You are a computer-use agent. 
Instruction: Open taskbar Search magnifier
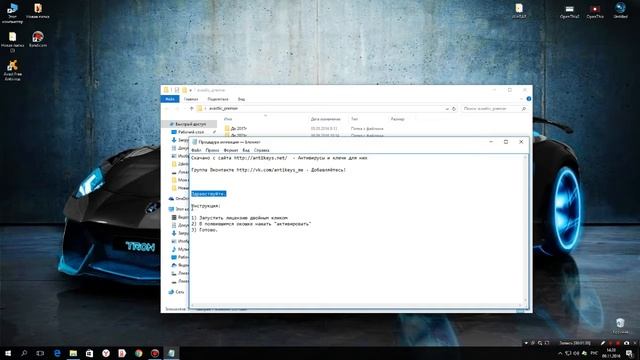[24, 353]
